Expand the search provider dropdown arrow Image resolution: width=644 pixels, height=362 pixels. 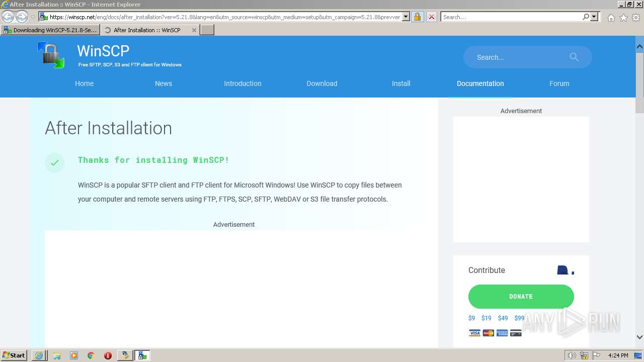[x=594, y=17]
